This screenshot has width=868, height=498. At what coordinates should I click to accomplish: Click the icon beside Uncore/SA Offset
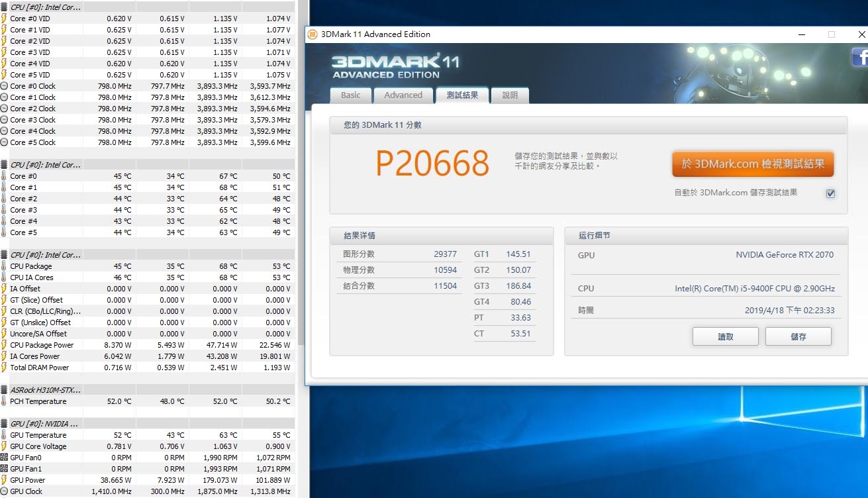click(4, 334)
